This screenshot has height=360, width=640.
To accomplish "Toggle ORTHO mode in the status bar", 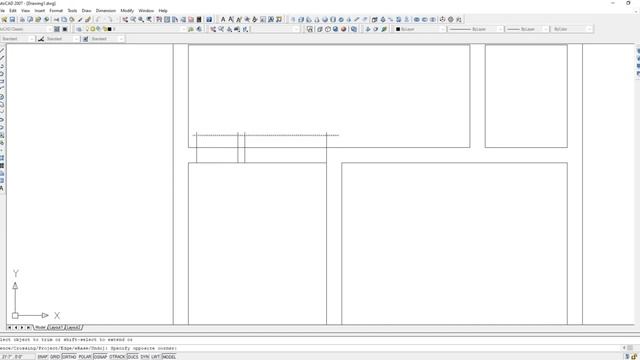I will point(69,357).
